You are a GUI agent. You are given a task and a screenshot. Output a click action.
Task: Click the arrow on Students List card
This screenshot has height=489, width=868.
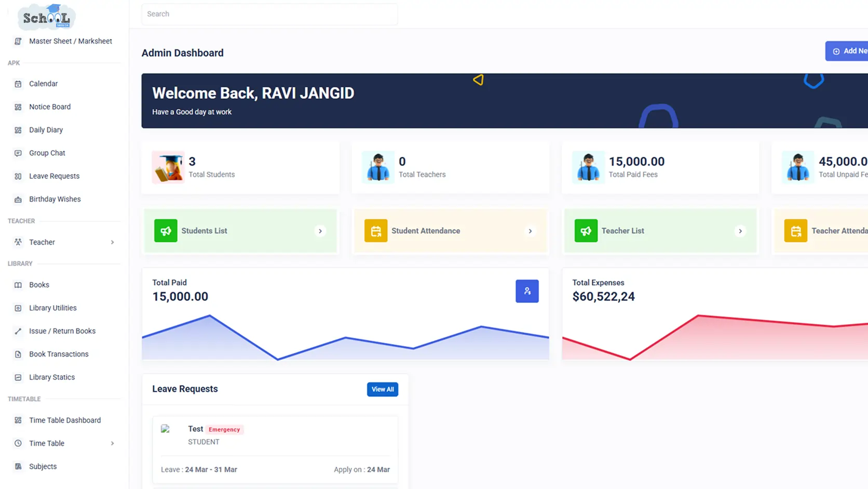click(320, 231)
